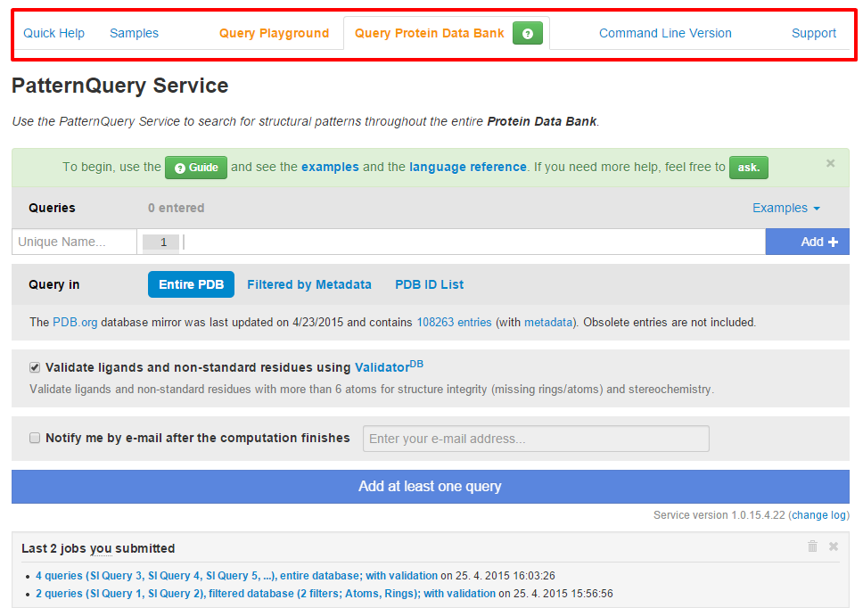Enable Notify me by e-mail checkbox

pos(35,438)
